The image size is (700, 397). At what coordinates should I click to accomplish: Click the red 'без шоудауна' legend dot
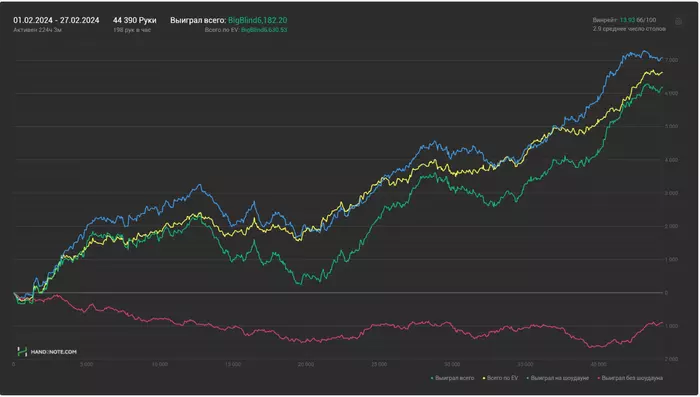point(599,379)
